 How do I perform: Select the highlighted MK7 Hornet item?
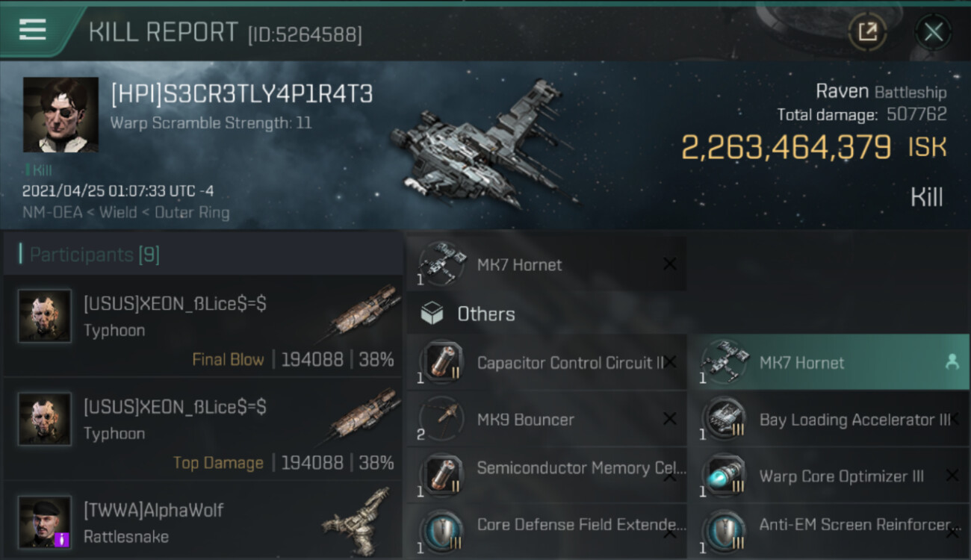click(828, 362)
